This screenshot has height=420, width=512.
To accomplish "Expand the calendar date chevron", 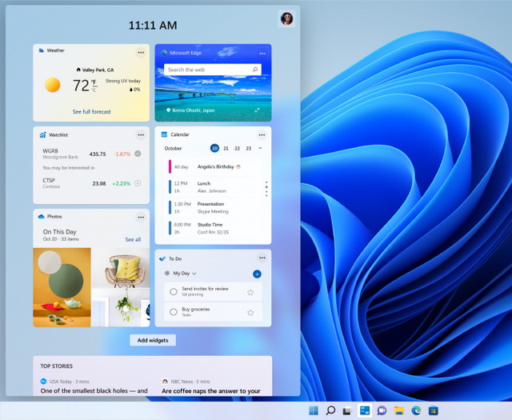I will click(x=260, y=148).
